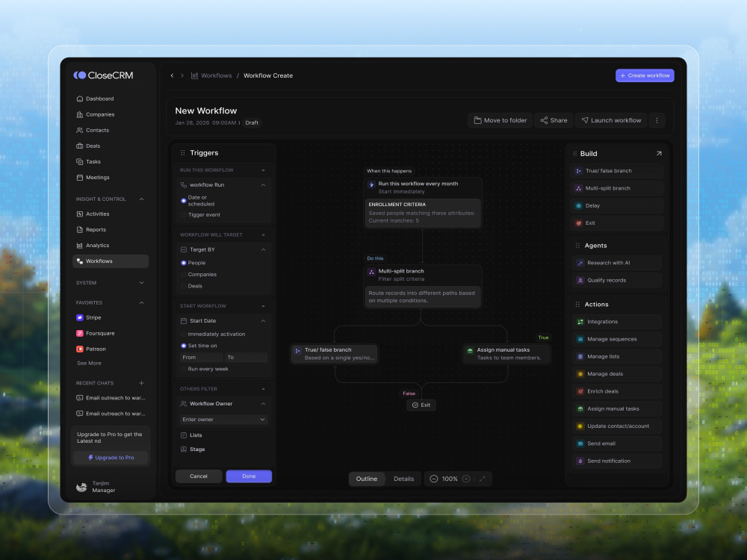Collapse the Insight & Control section

coord(141,199)
